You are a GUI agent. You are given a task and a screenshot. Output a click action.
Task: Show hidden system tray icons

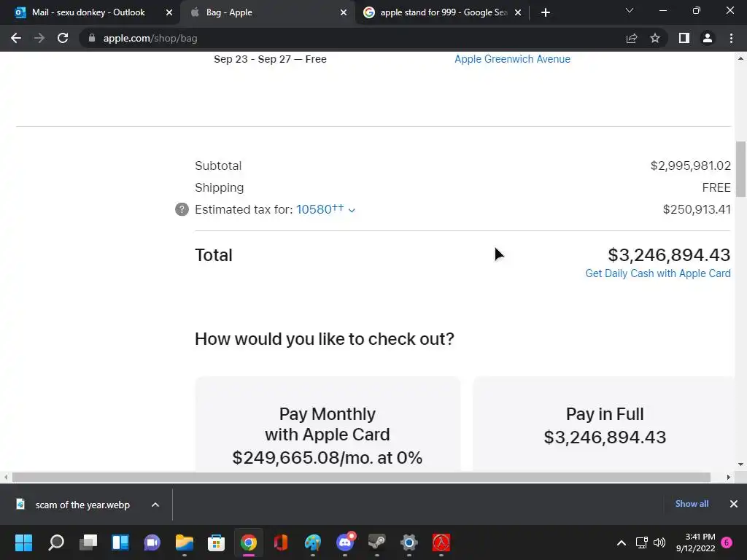(622, 542)
